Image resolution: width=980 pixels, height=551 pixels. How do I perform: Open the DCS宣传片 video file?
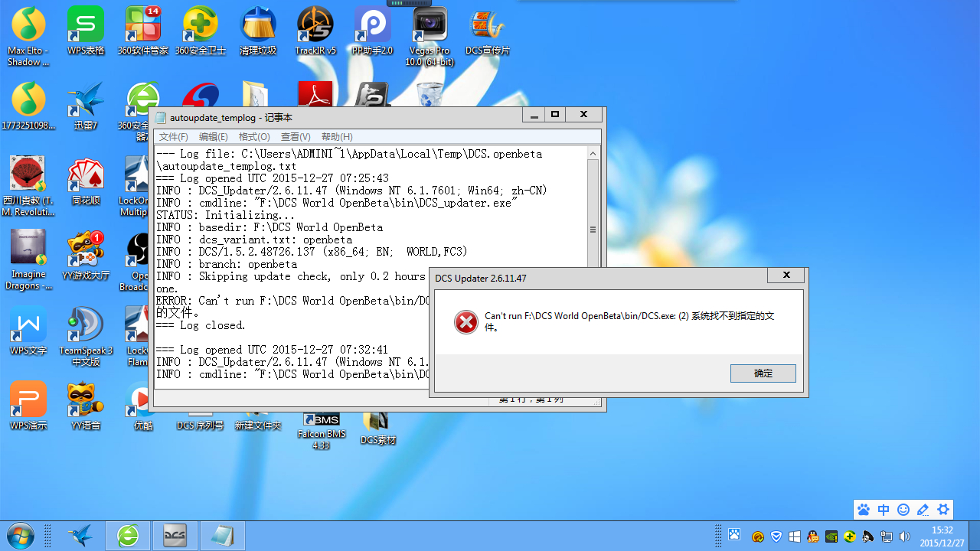(x=488, y=31)
